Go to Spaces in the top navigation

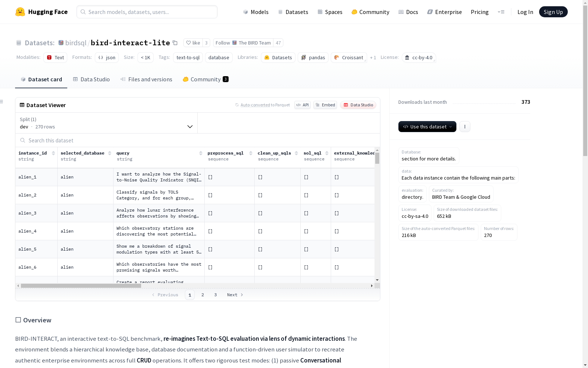[x=330, y=12]
